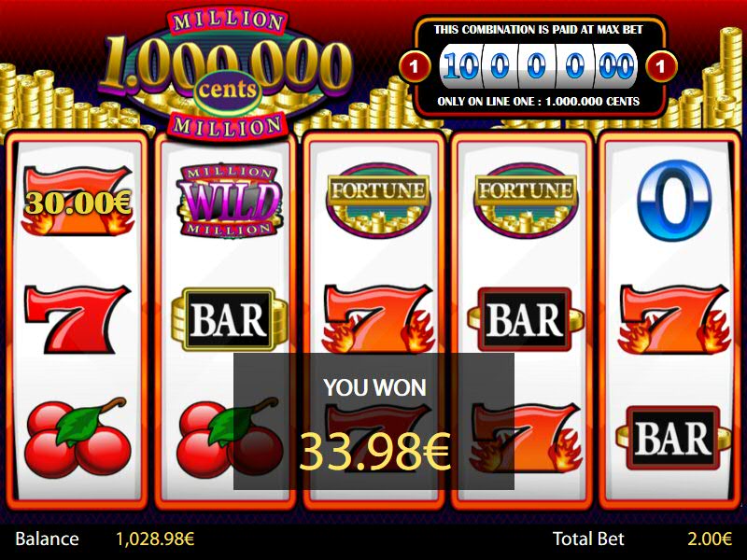Click the flaming seven at the bottom of reel four
Screen dimensions: 747x560
(526, 438)
